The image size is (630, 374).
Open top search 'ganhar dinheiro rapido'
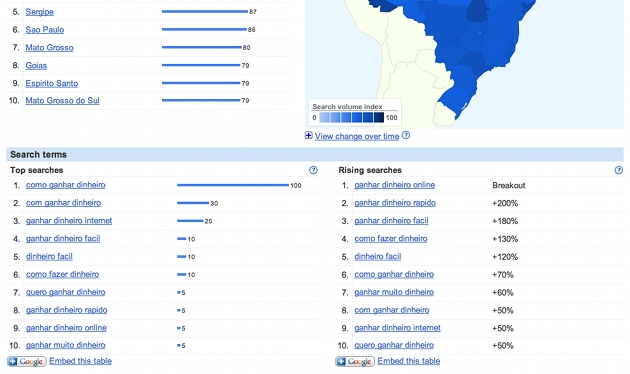[x=67, y=310]
